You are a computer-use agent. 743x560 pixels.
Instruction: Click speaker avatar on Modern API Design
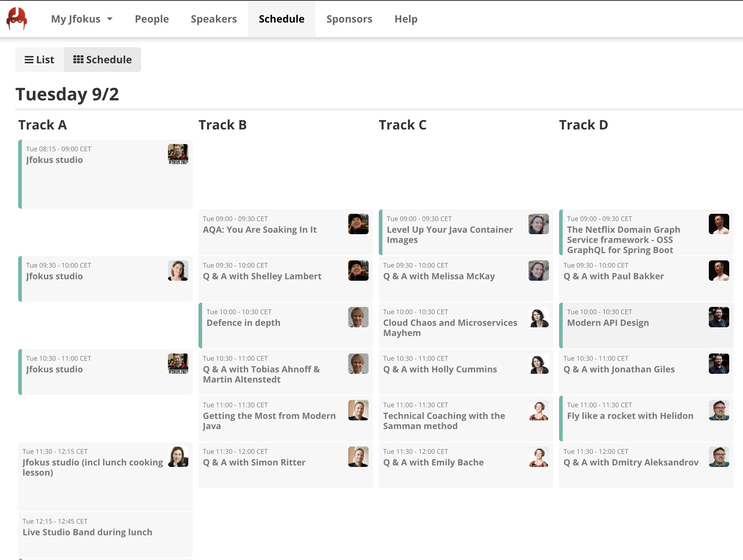719,317
